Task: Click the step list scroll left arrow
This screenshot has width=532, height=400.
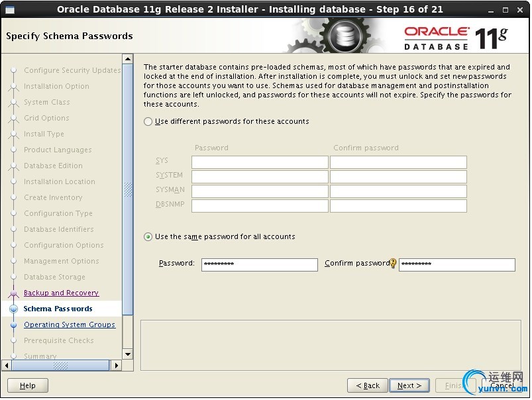Action: coord(7,366)
